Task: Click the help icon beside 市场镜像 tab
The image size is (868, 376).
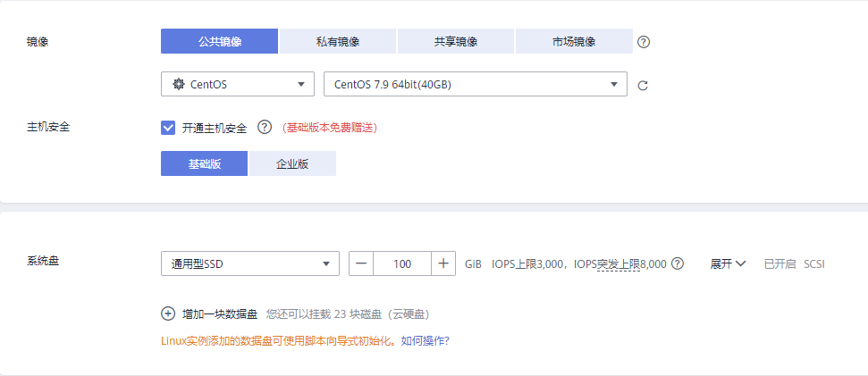Action: click(644, 42)
